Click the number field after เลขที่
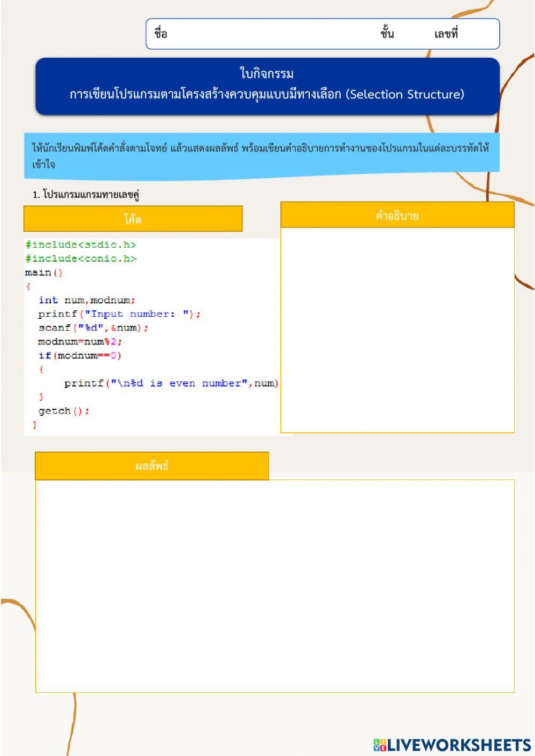This screenshot has height=756, width=535. (x=477, y=34)
